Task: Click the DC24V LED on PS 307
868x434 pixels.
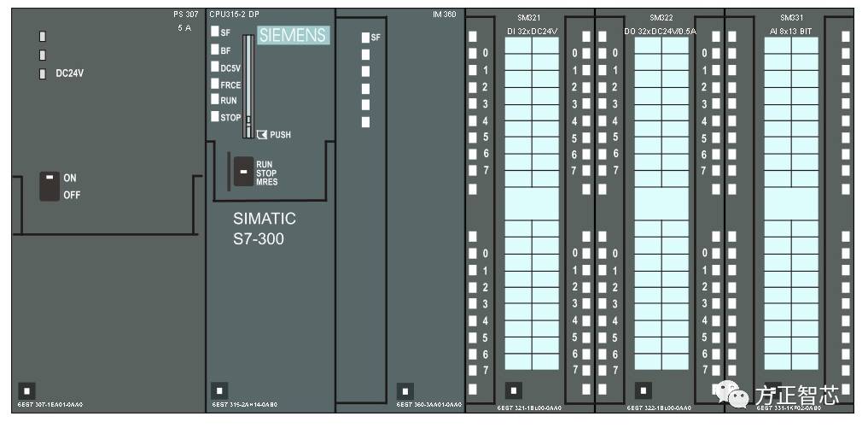Action: tap(43, 73)
